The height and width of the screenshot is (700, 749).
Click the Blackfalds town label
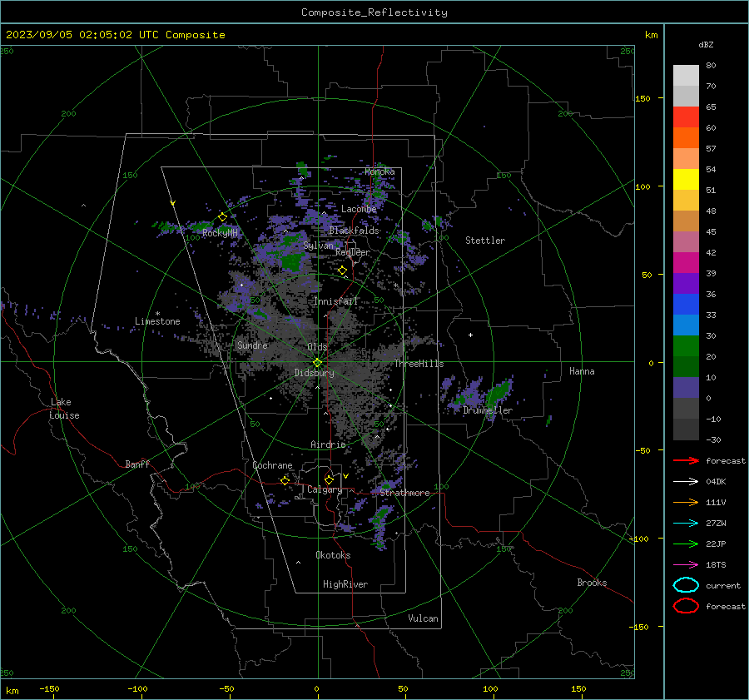point(354,231)
